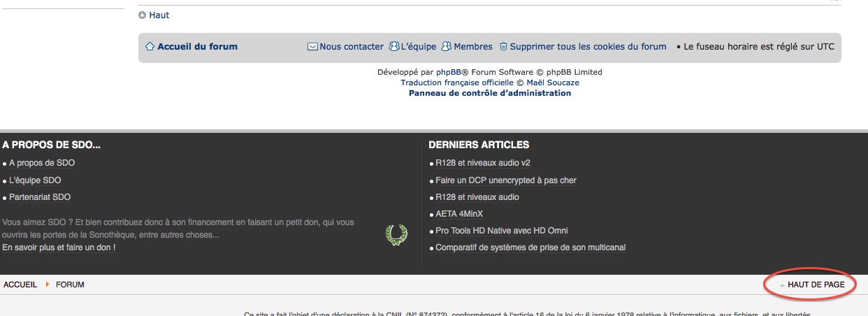Click the trash icon for deleting cookies
The image size is (868, 316).
coord(503,47)
